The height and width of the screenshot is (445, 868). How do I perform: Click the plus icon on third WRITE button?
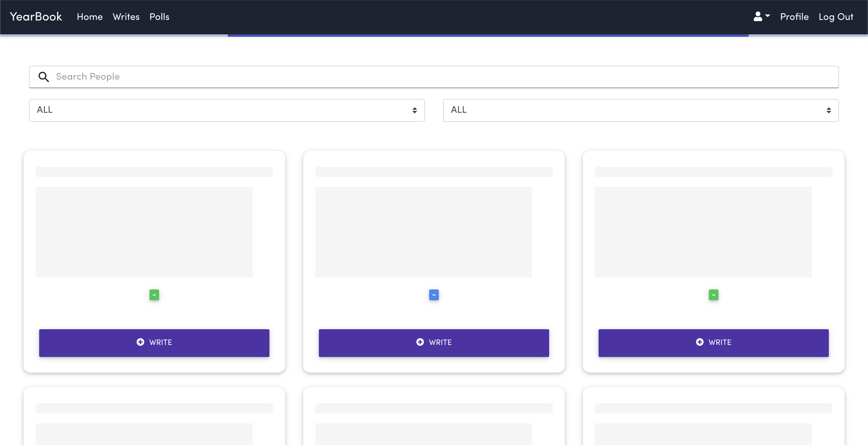700,342
